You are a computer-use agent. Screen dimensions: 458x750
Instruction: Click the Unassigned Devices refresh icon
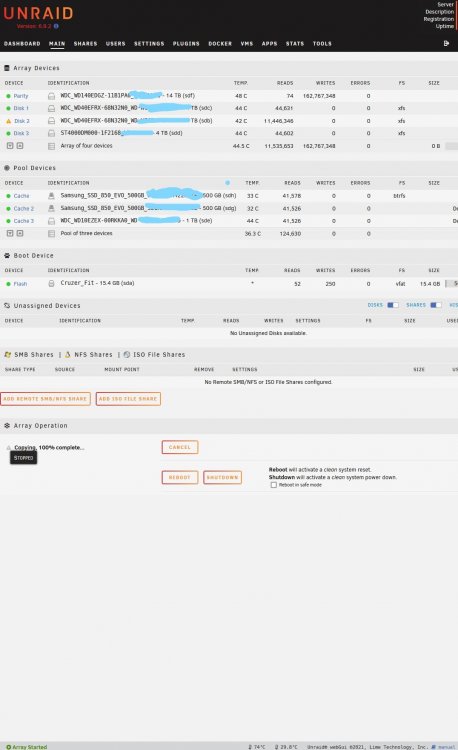(7, 305)
